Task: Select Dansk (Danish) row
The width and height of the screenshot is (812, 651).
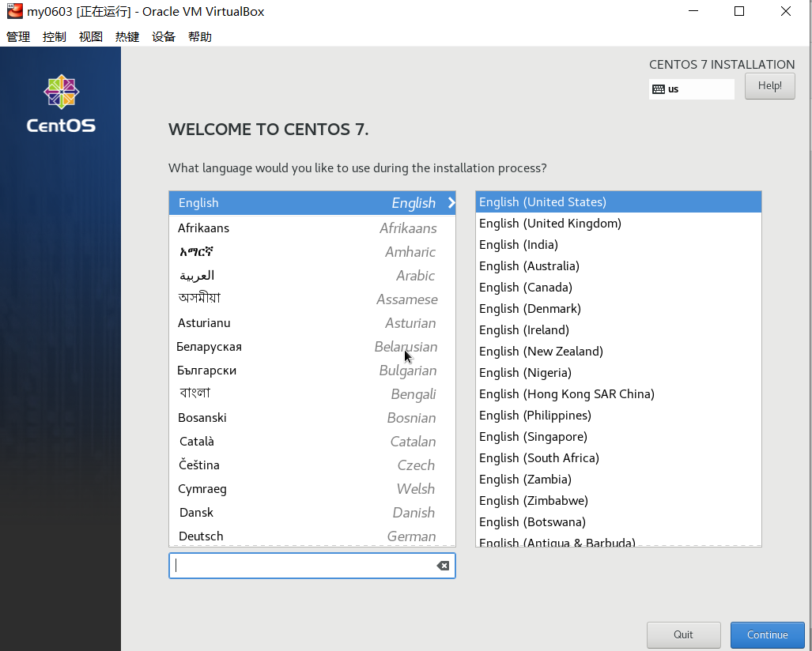Action: (x=312, y=513)
